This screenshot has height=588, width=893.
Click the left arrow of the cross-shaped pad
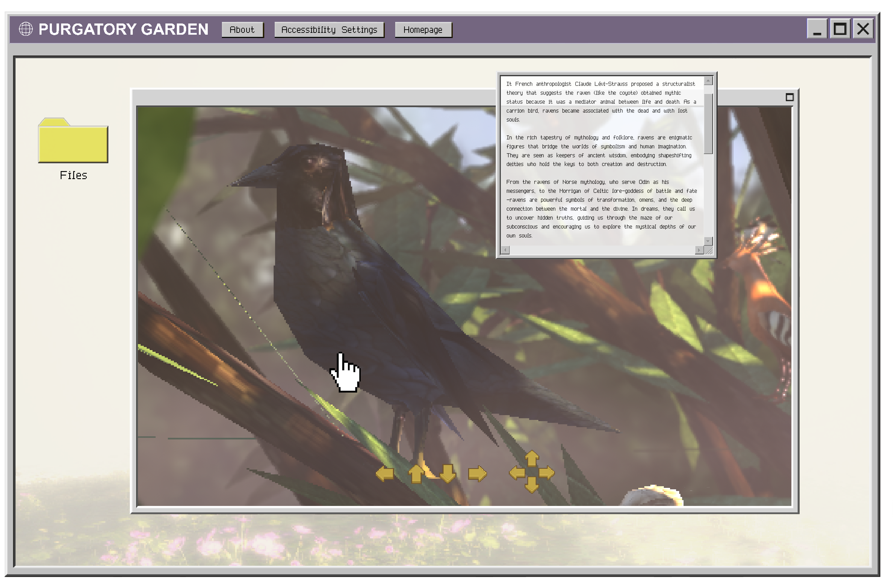click(x=517, y=472)
